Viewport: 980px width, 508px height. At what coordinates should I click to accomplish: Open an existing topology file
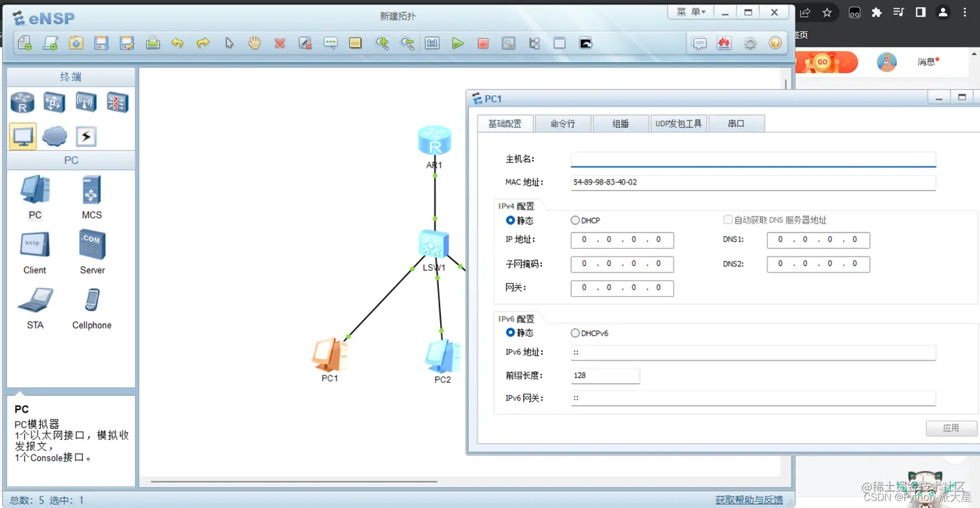(76, 43)
